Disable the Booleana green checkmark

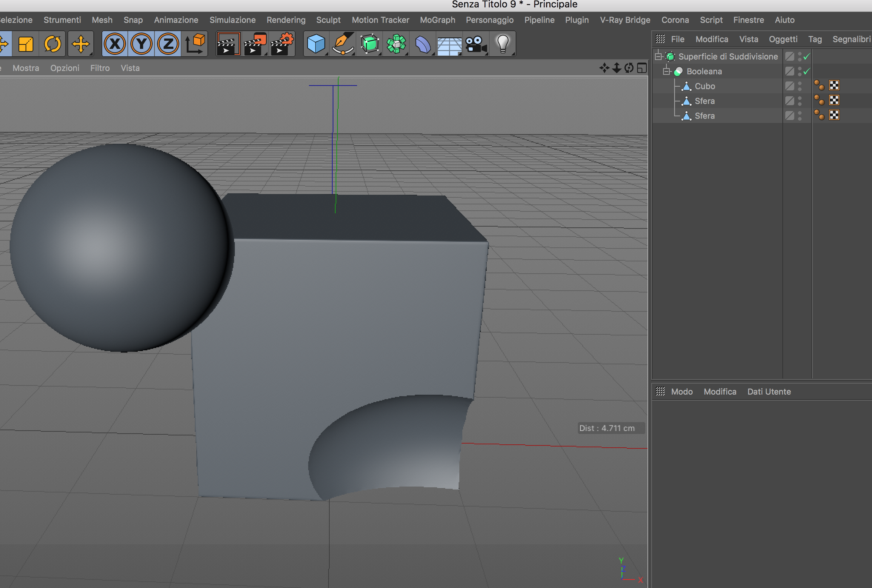806,71
